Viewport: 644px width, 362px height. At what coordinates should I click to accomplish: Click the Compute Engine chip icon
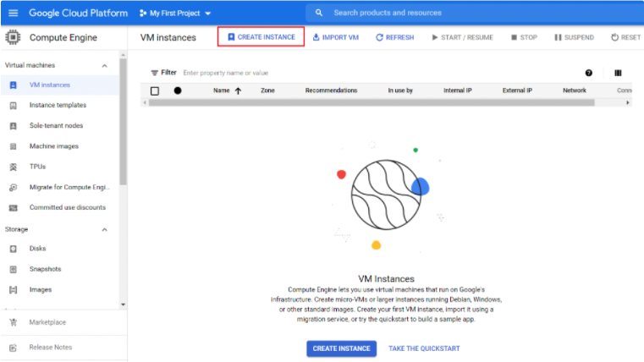tap(13, 37)
